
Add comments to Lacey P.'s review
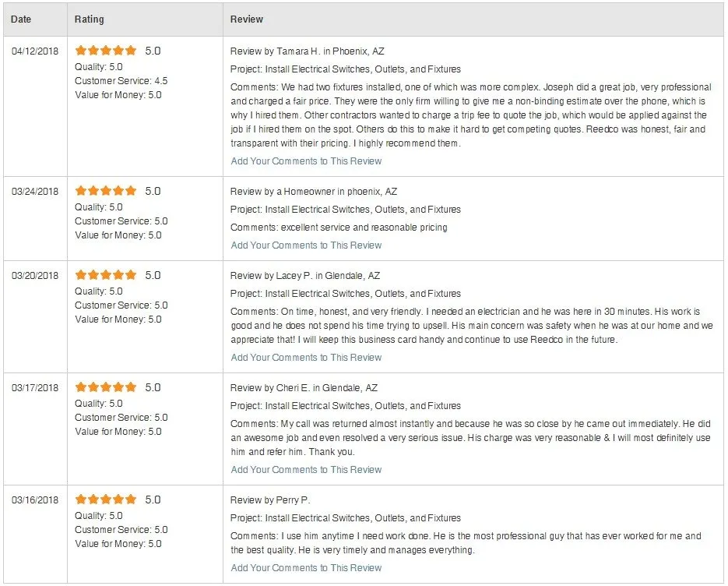pos(306,358)
